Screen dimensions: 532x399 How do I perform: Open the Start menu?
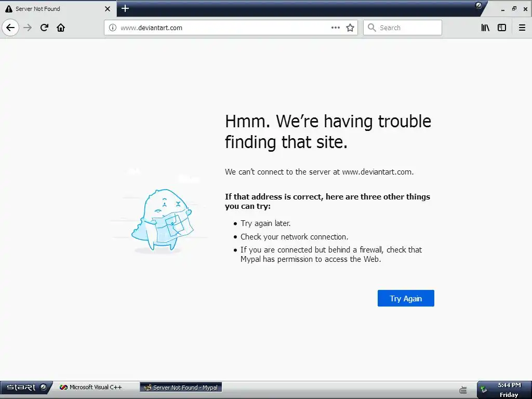pos(26,388)
